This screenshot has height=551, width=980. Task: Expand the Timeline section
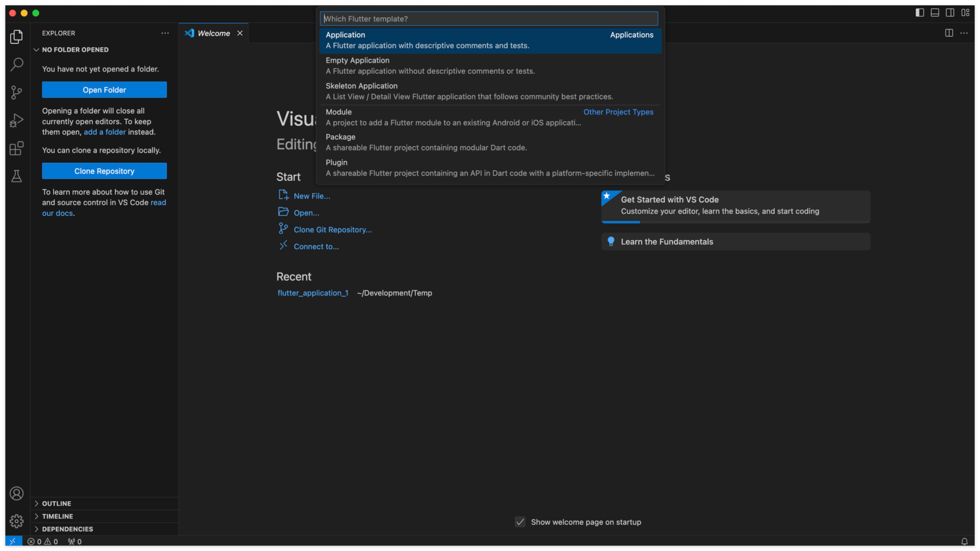pos(57,516)
